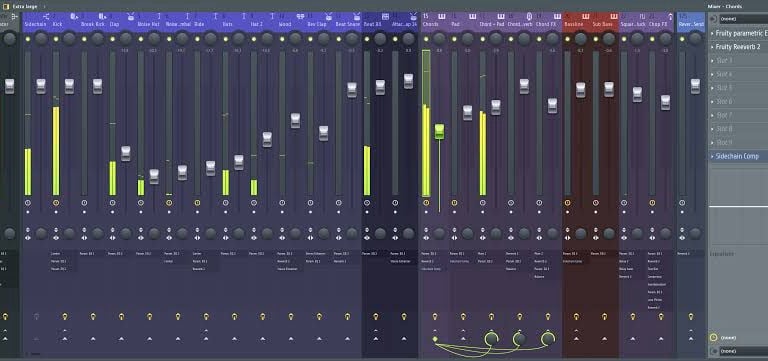Click the drum icon on Beat Snare track
Viewport: 768px width, 361px height.
[357, 16]
